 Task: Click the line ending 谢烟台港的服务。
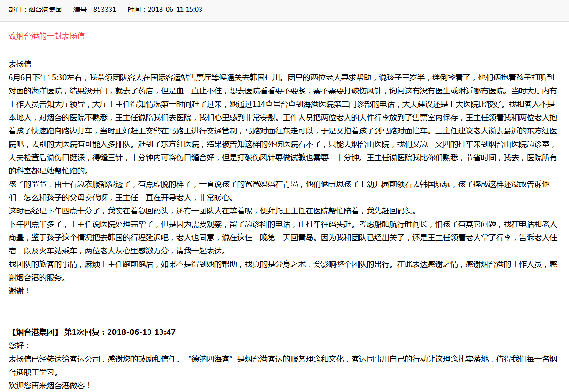click(x=37, y=278)
